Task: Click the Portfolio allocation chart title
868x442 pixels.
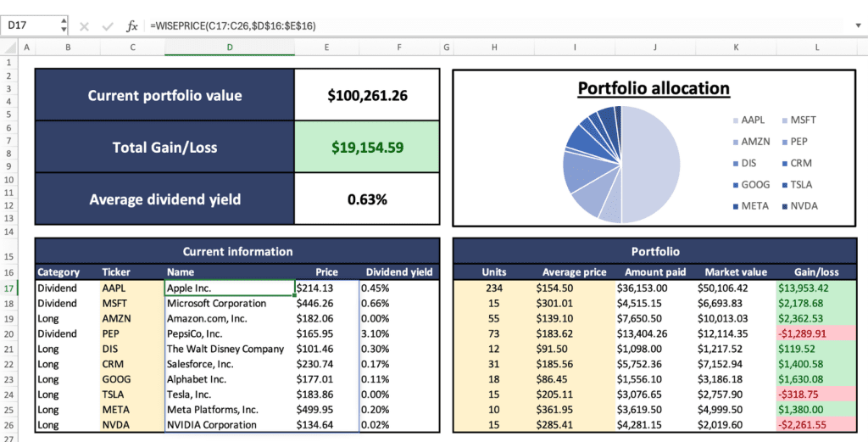Action: [653, 88]
